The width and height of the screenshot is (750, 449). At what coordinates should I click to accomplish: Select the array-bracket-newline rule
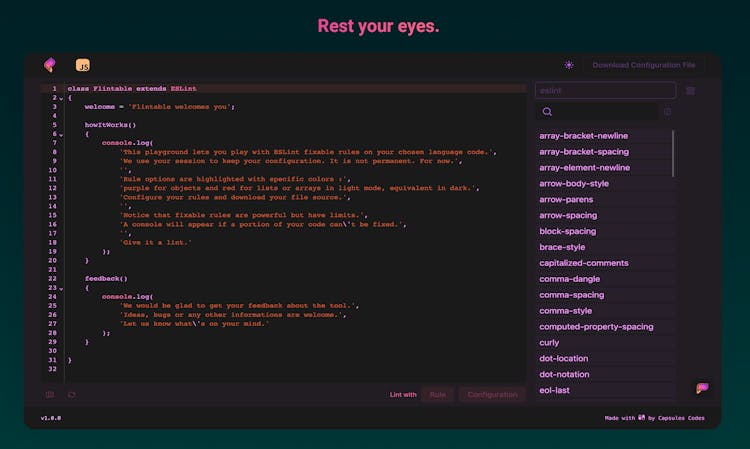[x=584, y=136]
